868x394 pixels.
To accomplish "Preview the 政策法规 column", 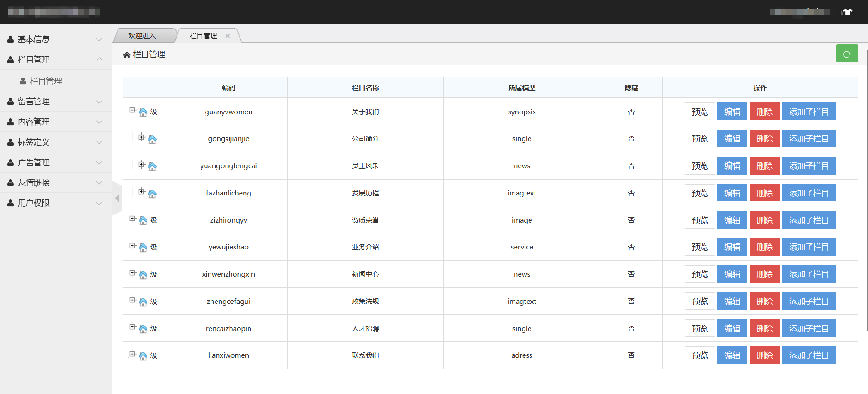I will pos(700,302).
